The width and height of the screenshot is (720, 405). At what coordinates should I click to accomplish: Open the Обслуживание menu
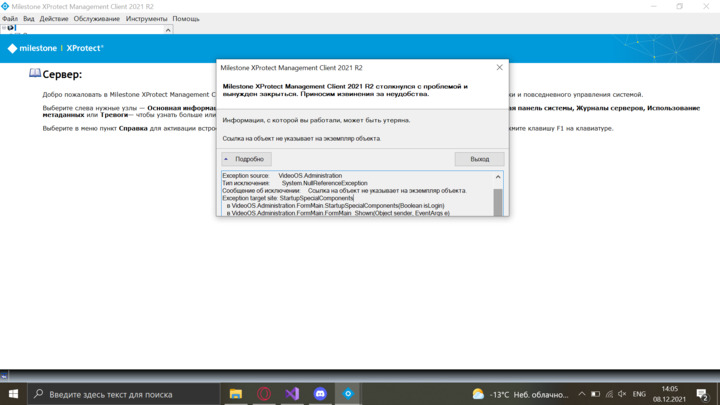(96, 19)
